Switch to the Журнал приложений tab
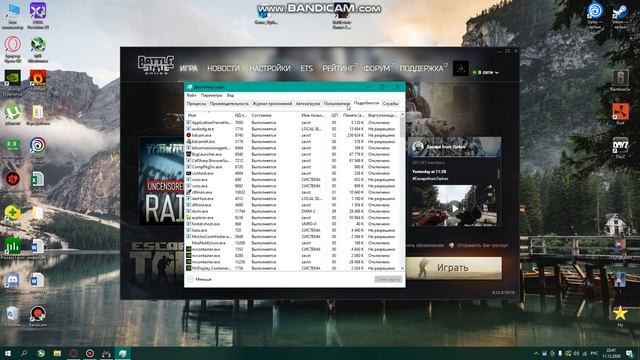The height and width of the screenshot is (360, 640). (x=272, y=104)
